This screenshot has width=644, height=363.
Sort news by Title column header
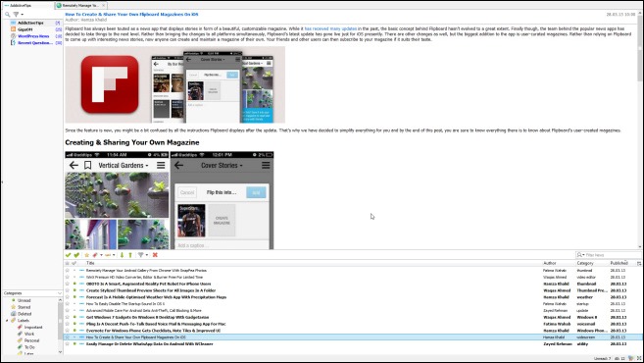coord(90,263)
